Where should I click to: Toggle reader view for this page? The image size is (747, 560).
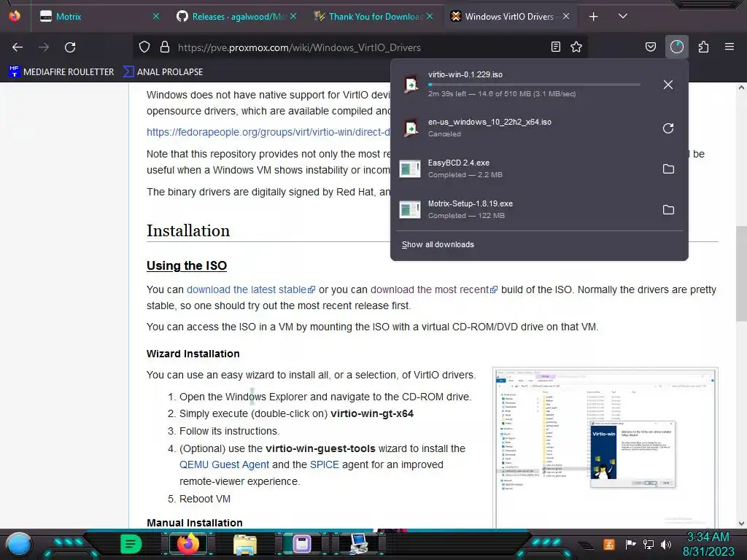click(555, 47)
